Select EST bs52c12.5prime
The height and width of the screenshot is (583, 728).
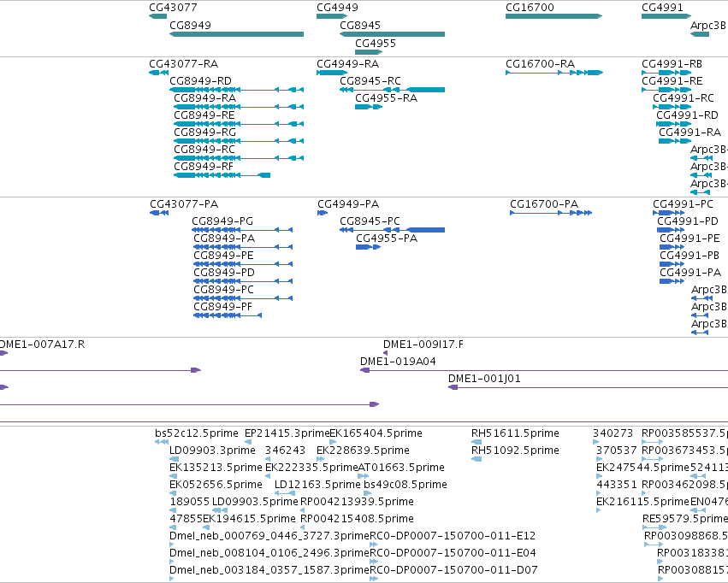point(162,442)
